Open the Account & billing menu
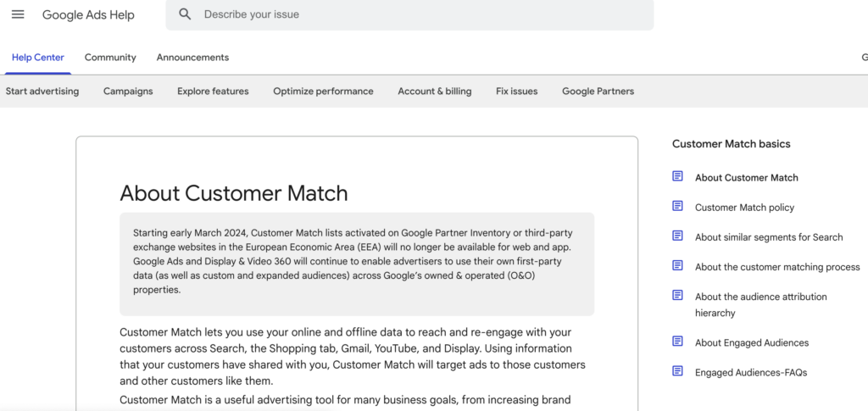868x411 pixels. click(x=435, y=92)
